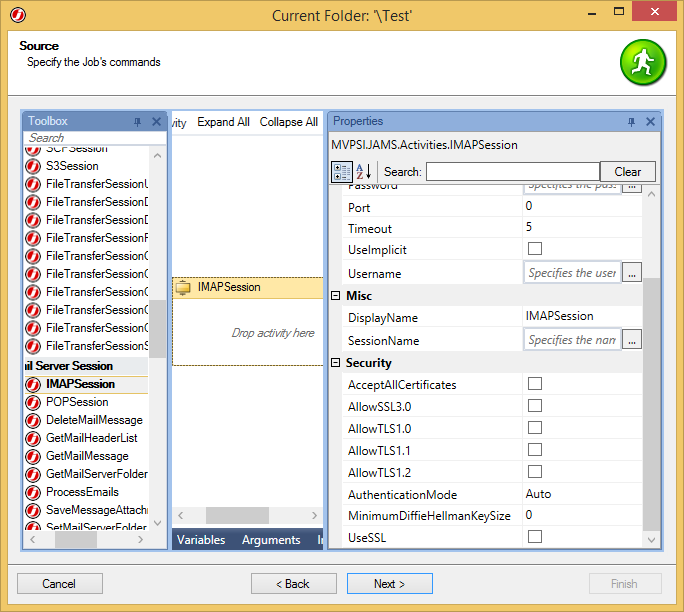684x612 pixels.
Task: Click the Properties panel vertical scrollbar thumb
Action: [x=651, y=406]
